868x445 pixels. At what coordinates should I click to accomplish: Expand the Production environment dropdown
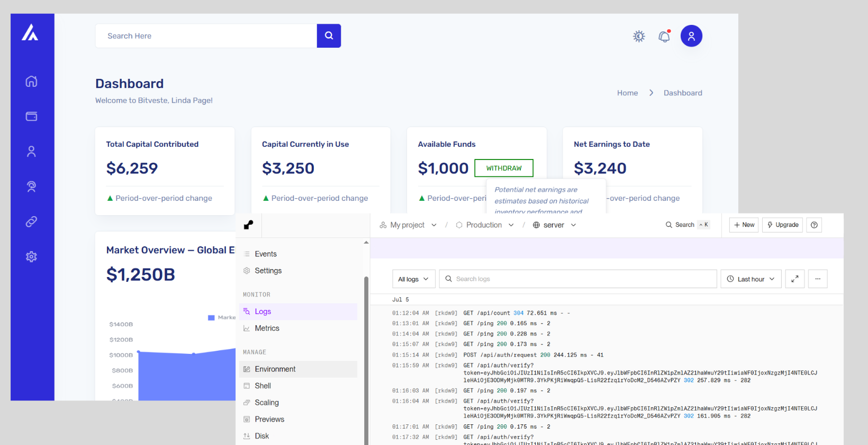(x=485, y=225)
